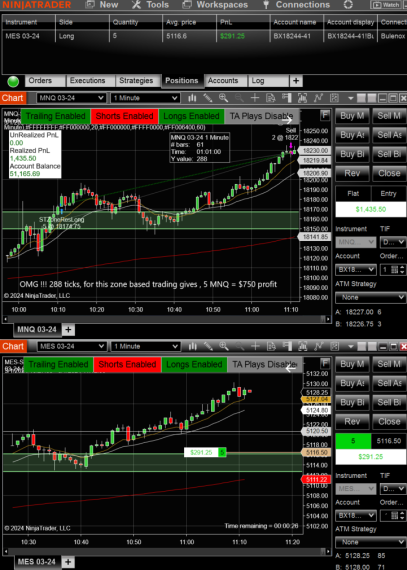Screen dimensions: 407x570
Task: Toggle Longs Enabled on MES chart
Action: (x=194, y=364)
